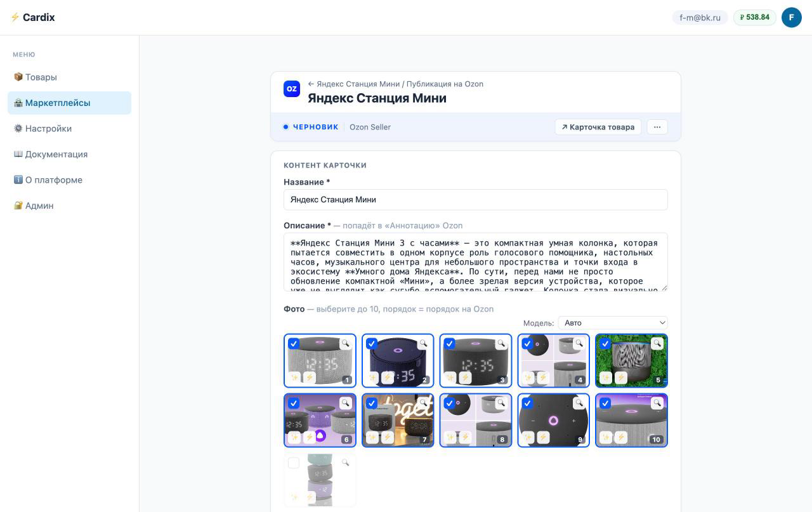
Task: Click the blue OZ marketplace logo
Action: 292,89
